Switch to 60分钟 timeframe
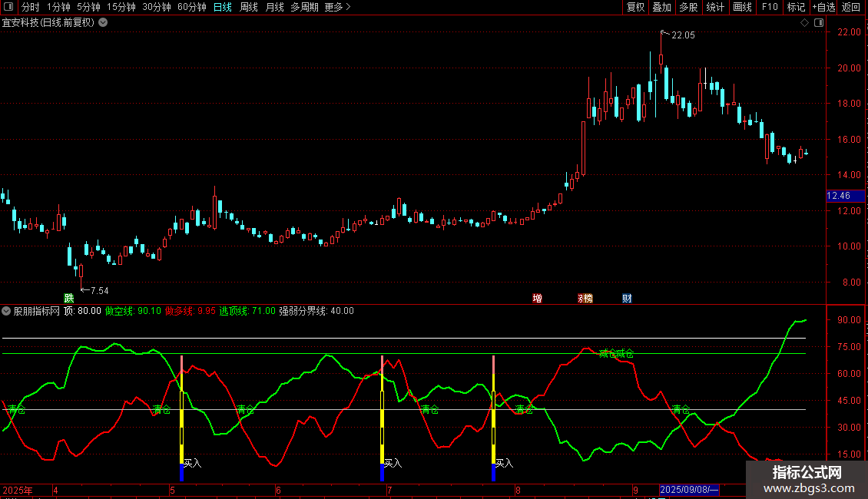The image size is (868, 499). point(192,7)
